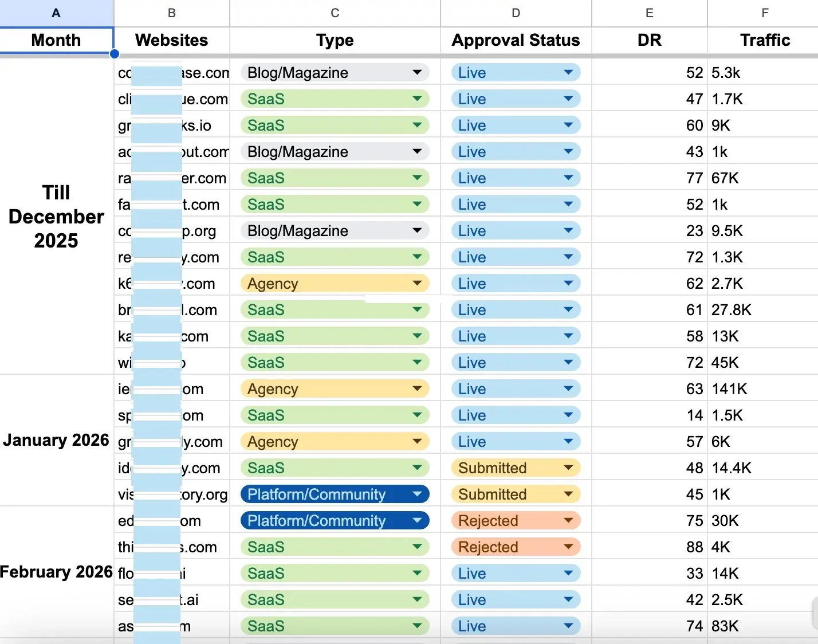
Task: Open the SaaS type dropdown for greenbooks.io
Action: click(417, 125)
